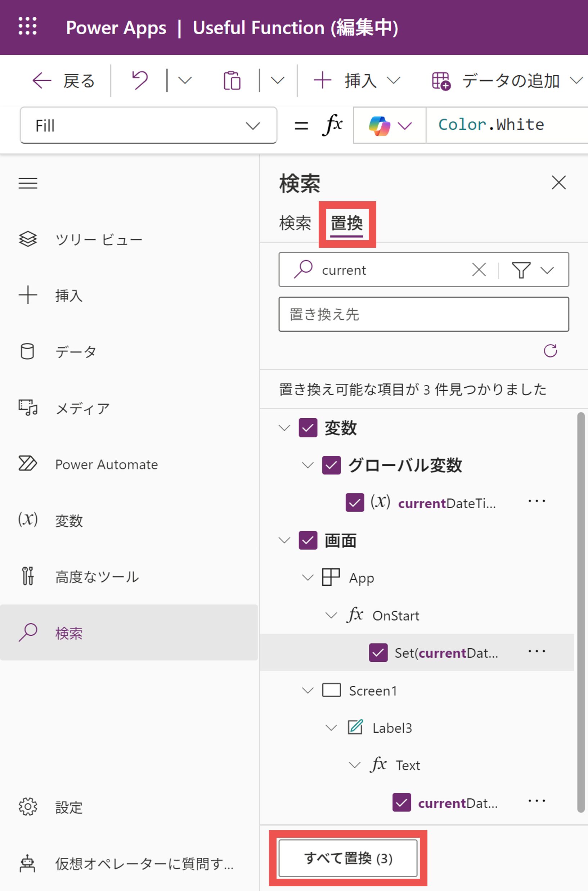This screenshot has height=891, width=588.
Task: Click the paste clipboard icon
Action: point(232,81)
